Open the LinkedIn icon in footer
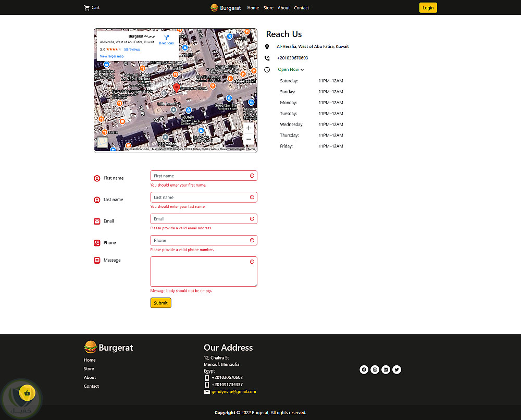Screen dimensions: 521x420 click(386, 369)
